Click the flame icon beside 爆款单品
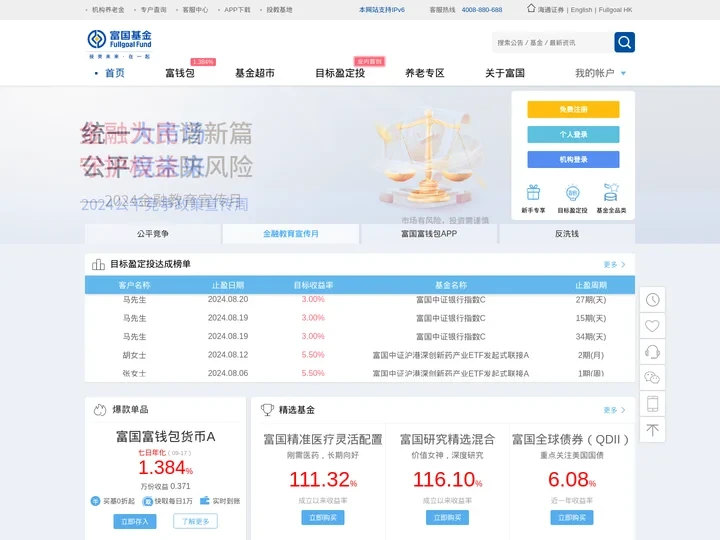The image size is (720, 540). click(100, 410)
